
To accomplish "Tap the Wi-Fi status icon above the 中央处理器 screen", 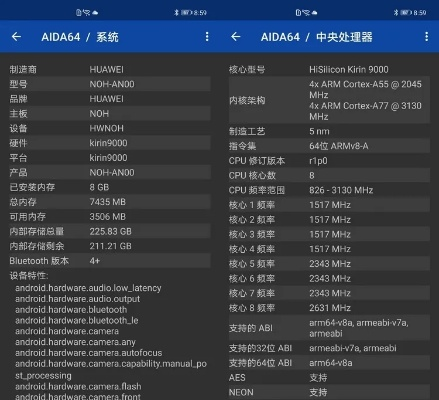I will click(306, 13).
